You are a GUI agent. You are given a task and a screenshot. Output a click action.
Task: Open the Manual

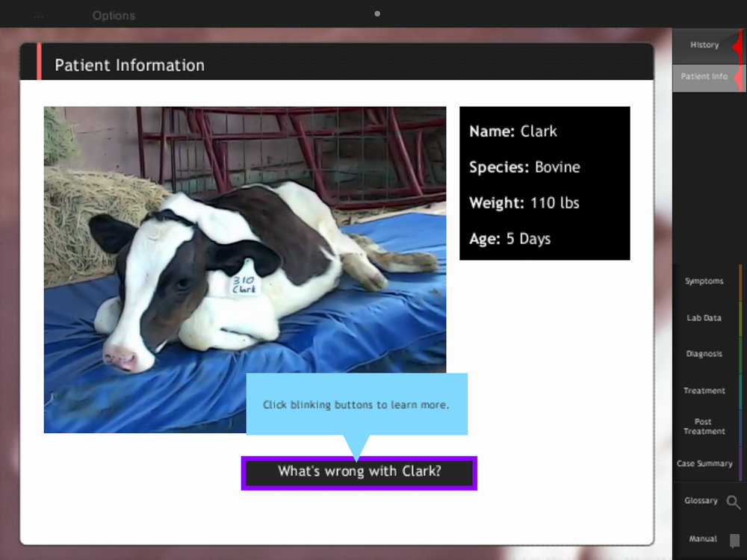click(703, 538)
